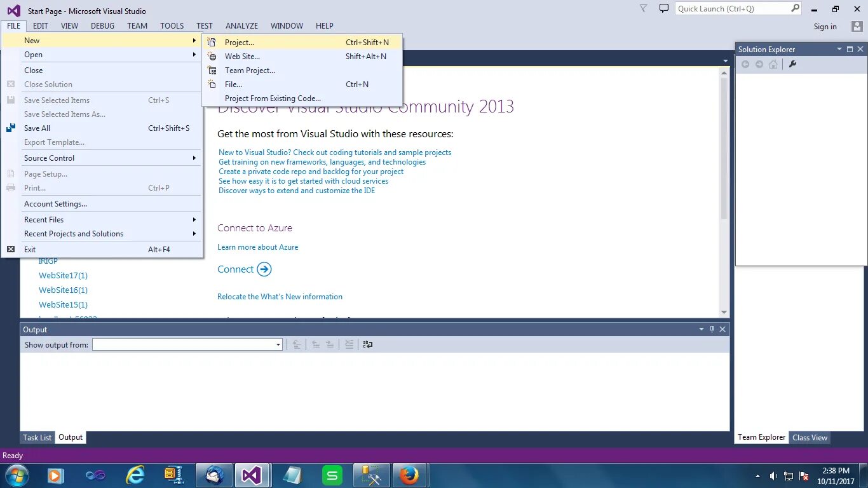Click the notifications flag icon in title bar

click(x=644, y=8)
